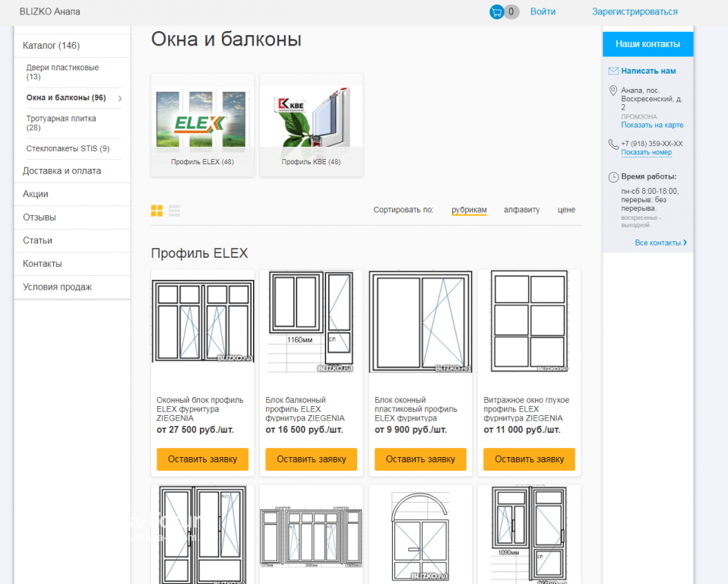Click the envelope icon by Написать нам
This screenshot has width=728, height=584.
click(613, 71)
